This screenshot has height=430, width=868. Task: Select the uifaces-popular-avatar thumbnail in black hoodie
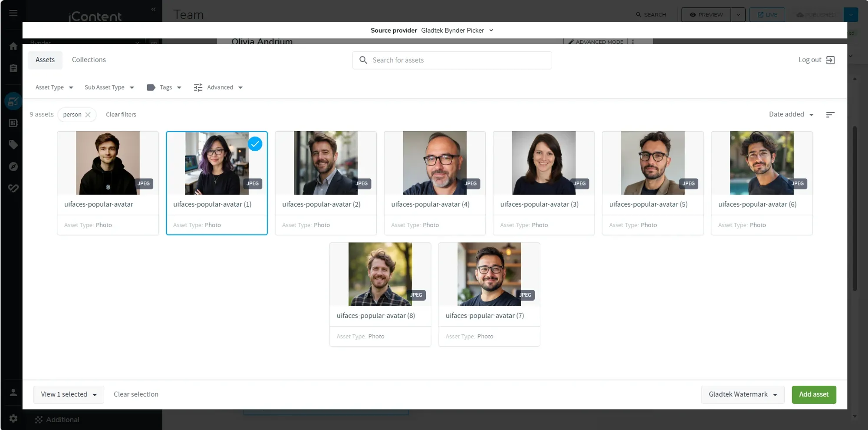pos(108,163)
